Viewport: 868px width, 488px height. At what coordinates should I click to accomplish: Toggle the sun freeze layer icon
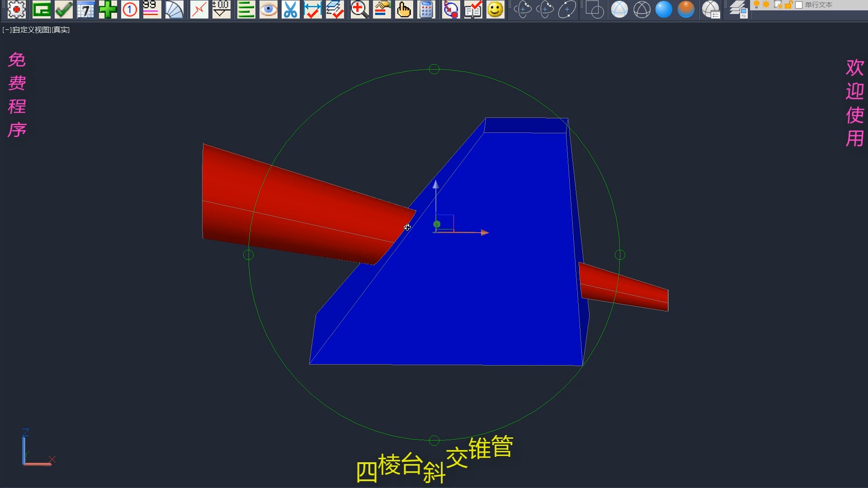pyautogui.click(x=766, y=5)
